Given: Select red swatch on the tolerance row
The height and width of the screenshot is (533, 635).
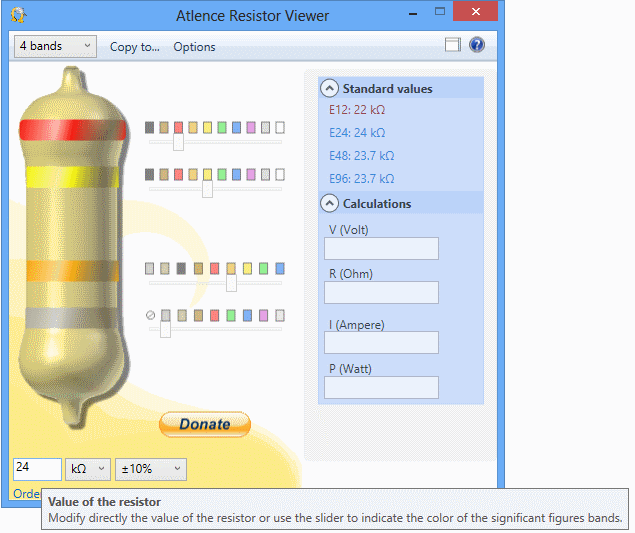Looking at the screenshot, I should tap(214, 315).
